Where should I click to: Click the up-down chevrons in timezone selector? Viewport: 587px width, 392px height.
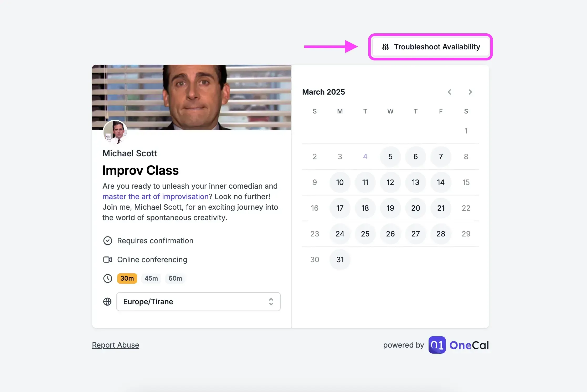pyautogui.click(x=271, y=302)
